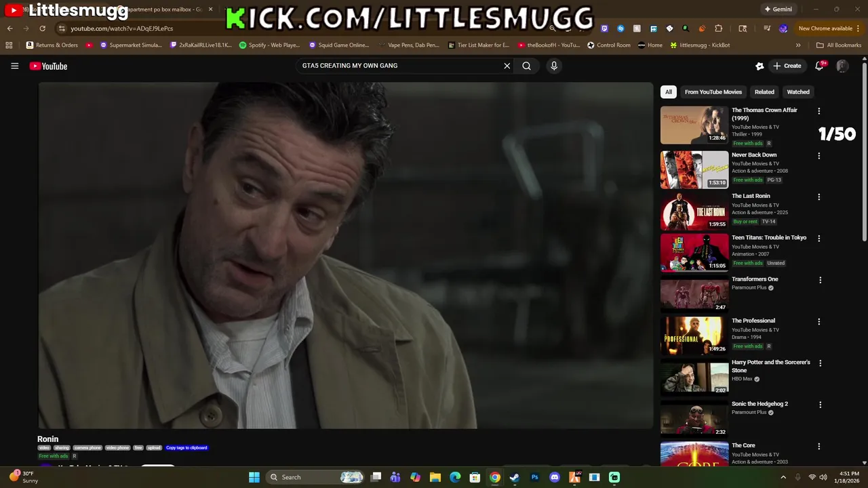Open the Extensions puzzle icon
Image resolution: width=868 pixels, height=488 pixels.
click(718, 28)
